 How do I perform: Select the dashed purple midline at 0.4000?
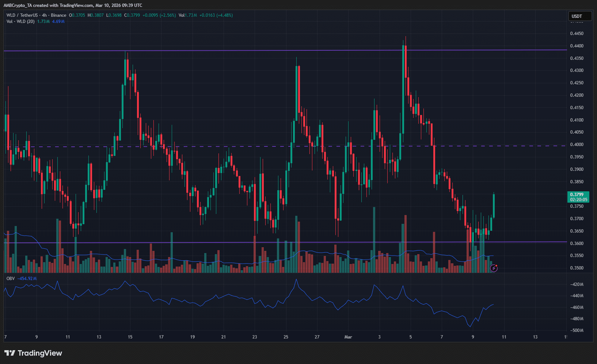pyautogui.click(x=261, y=146)
